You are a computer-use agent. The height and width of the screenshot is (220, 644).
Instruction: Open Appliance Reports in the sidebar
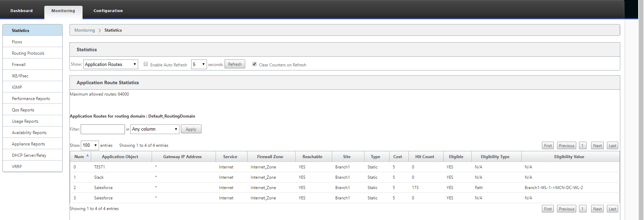point(32,144)
